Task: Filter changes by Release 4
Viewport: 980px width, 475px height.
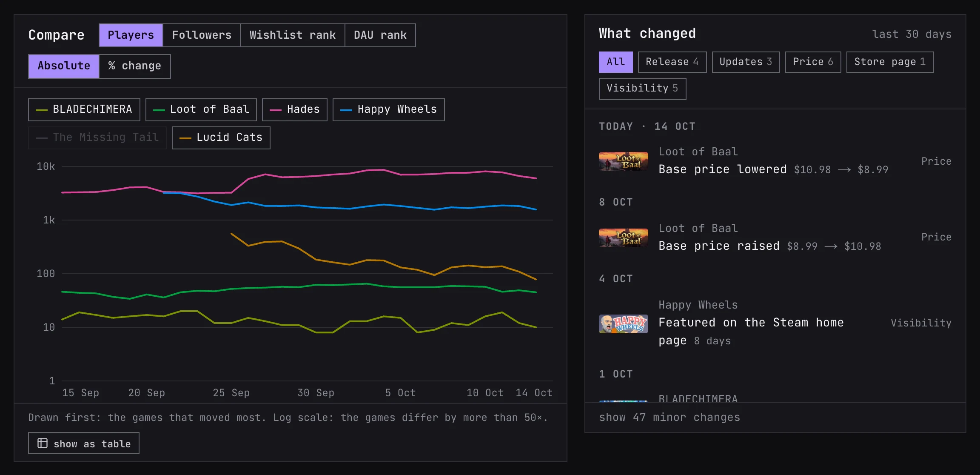Action: click(x=672, y=62)
